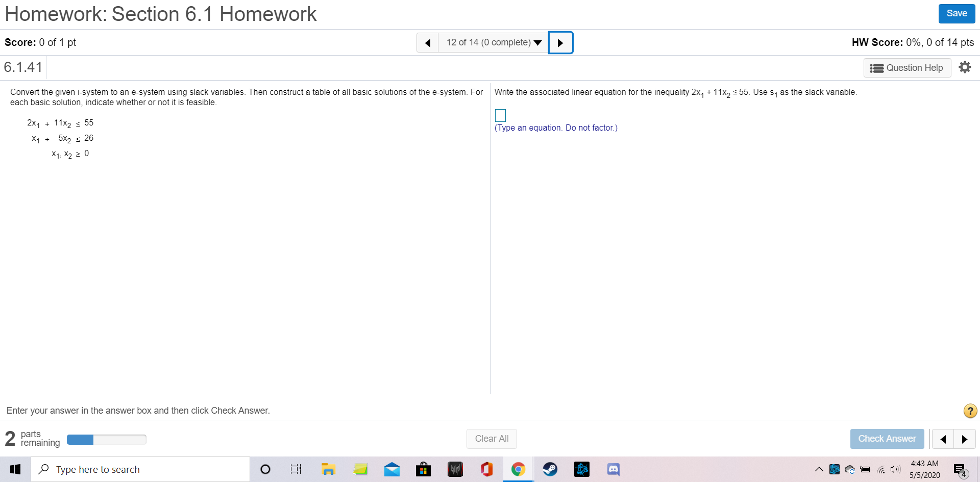Go to previous question using top arrow
Viewport: 980px width, 482px height.
click(428, 43)
